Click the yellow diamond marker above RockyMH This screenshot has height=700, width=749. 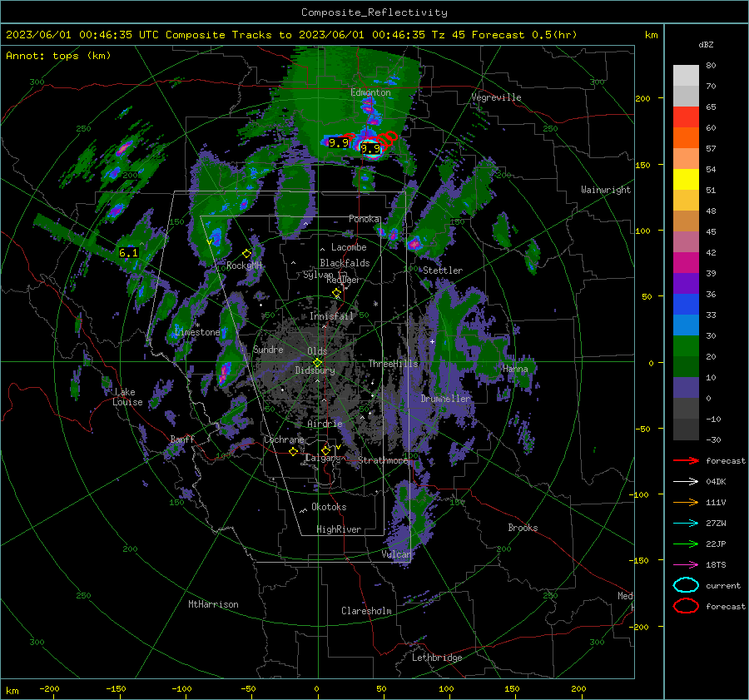click(x=246, y=254)
